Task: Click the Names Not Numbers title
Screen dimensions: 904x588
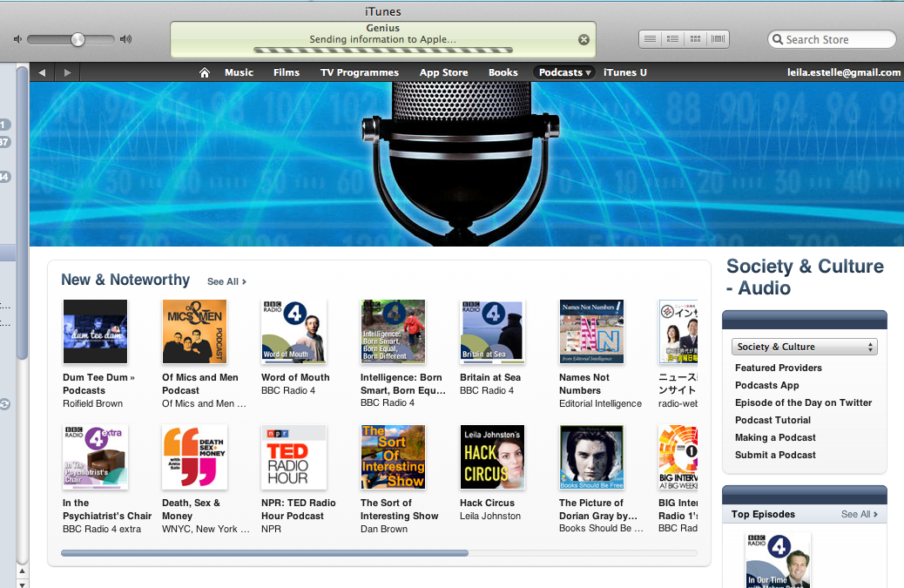Action: pos(584,384)
